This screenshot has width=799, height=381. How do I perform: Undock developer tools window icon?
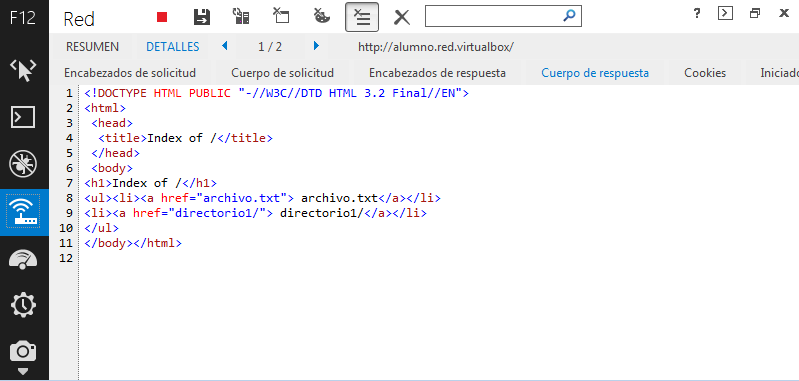[x=755, y=14]
